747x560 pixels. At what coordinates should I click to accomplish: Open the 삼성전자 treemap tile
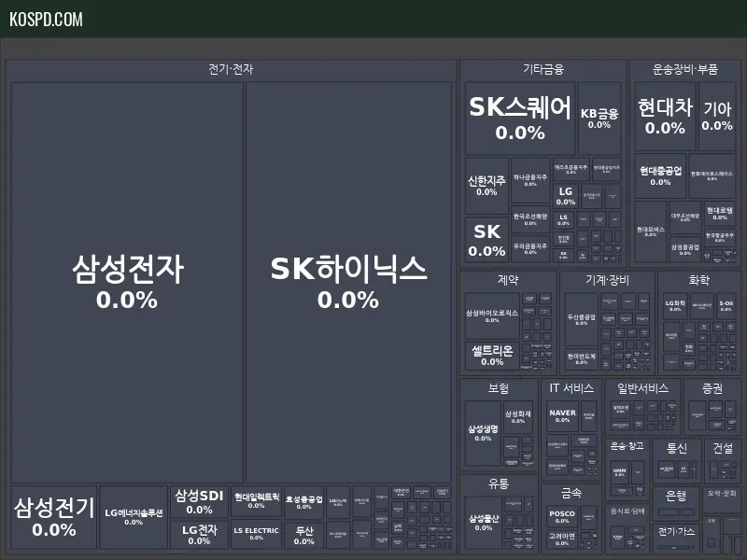[x=127, y=283]
